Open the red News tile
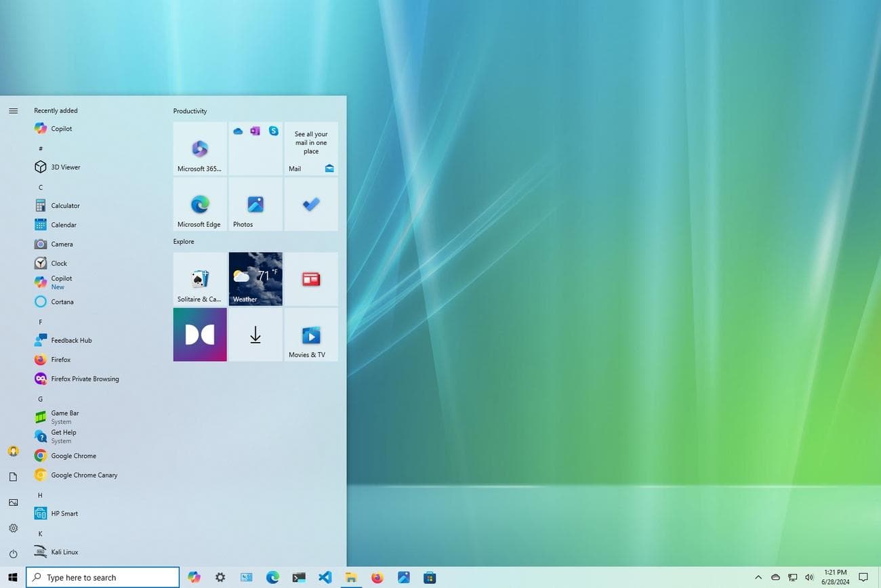Screen dimensions: 881x588 click(x=311, y=279)
